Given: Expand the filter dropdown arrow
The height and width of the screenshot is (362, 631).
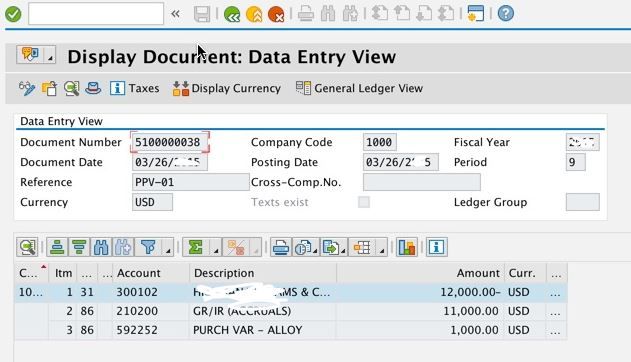Looking at the screenshot, I should tap(168, 248).
